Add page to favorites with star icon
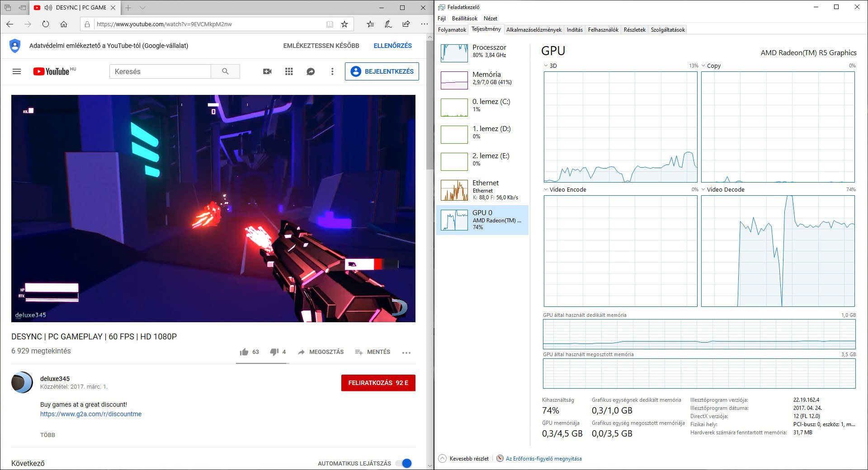The width and height of the screenshot is (868, 470). pos(344,24)
